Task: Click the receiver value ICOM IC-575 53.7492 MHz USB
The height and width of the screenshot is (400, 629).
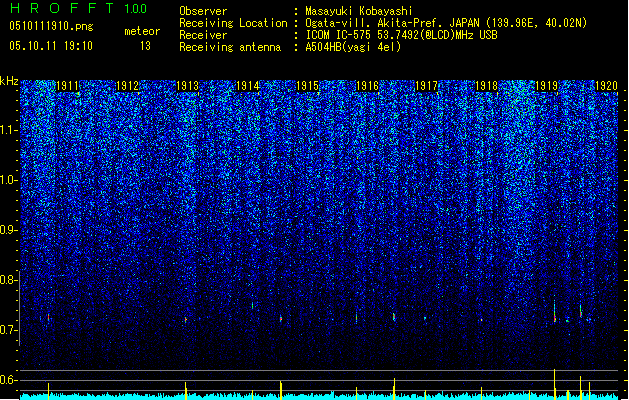Action: (x=401, y=35)
